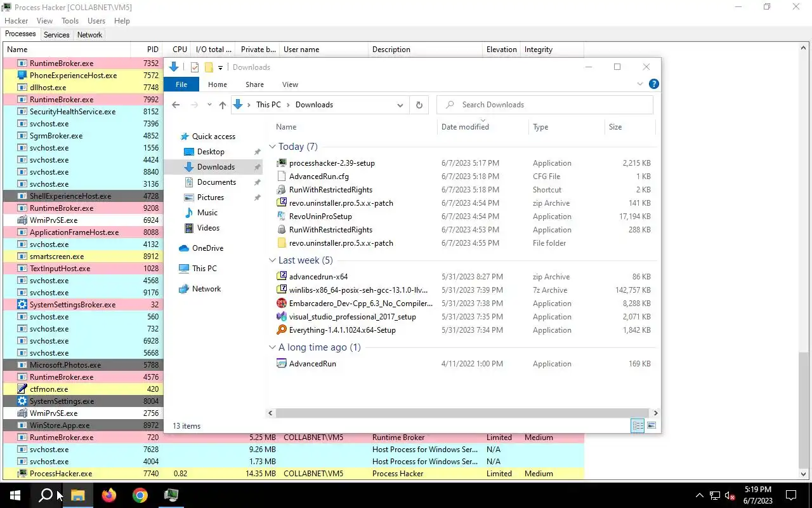812x508 pixels.
Task: Open the notification center icon
Action: tap(791, 495)
